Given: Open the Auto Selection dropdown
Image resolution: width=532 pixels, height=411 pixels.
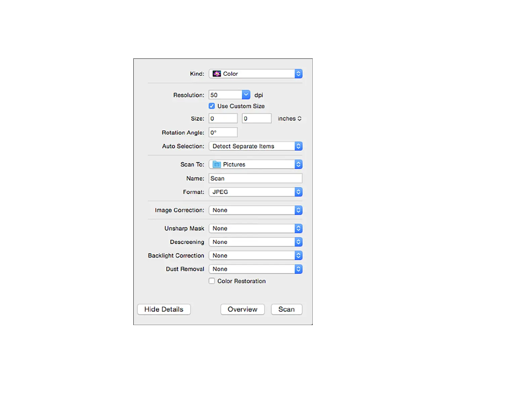Looking at the screenshot, I should pyautogui.click(x=256, y=146).
